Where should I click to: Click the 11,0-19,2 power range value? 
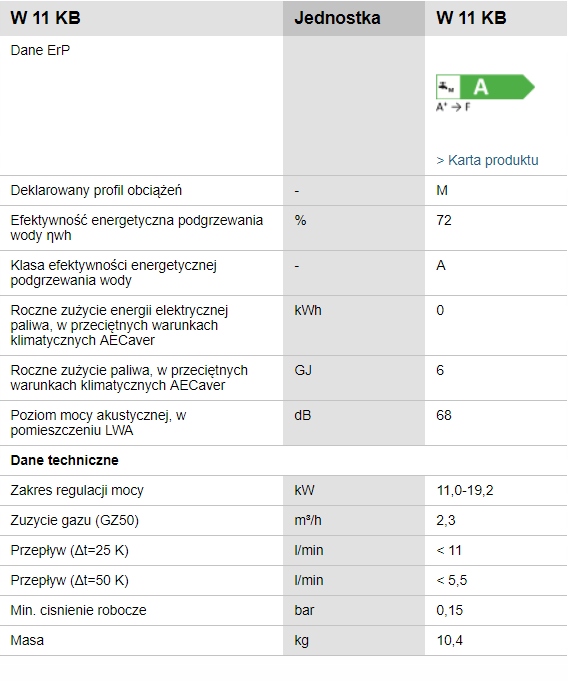point(464,491)
